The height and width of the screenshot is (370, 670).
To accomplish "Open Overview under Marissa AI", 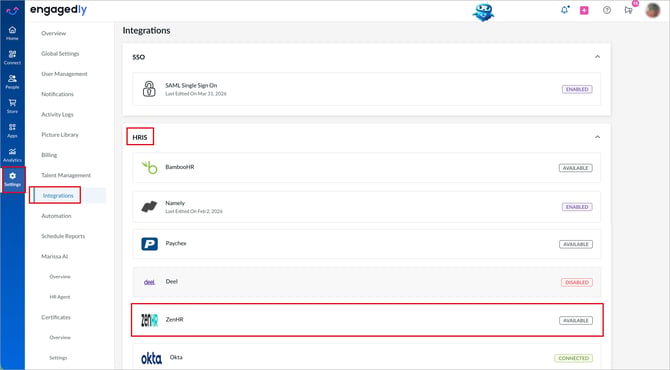I will (60, 276).
